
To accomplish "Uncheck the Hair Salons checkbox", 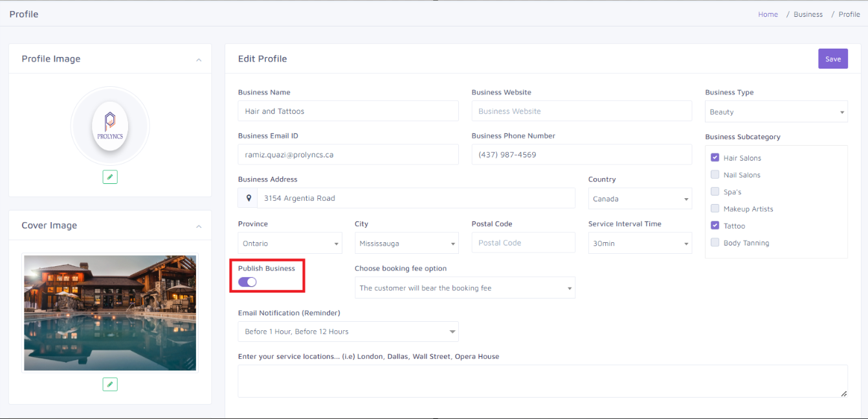I will (715, 157).
